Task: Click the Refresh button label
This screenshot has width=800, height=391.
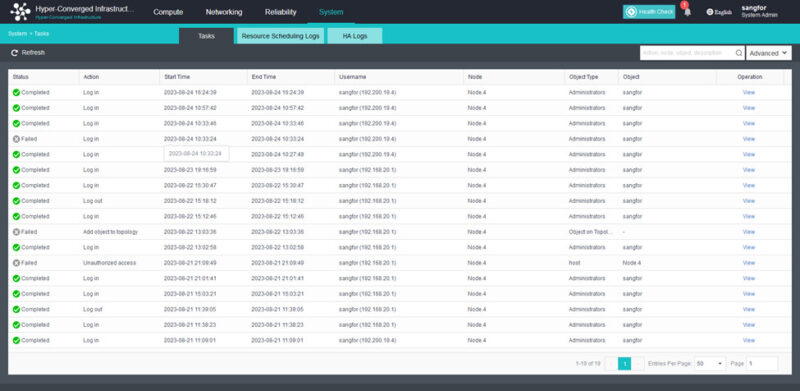Action: (33, 53)
